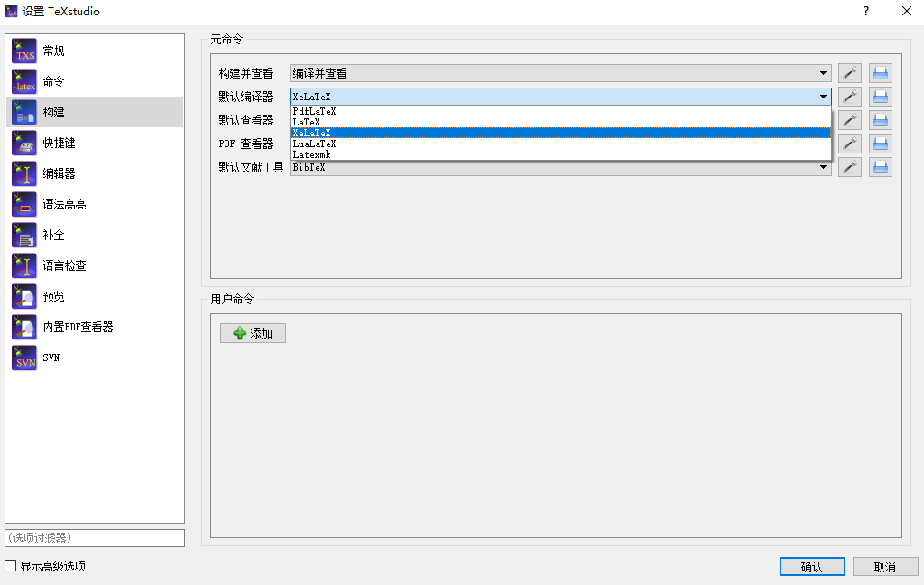Click the SVN category label
The width and height of the screenshot is (924, 585).
[51, 357]
